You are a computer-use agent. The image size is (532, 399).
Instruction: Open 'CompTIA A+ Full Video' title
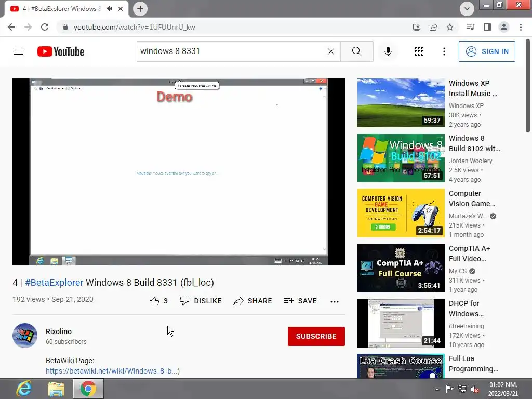[469, 254]
